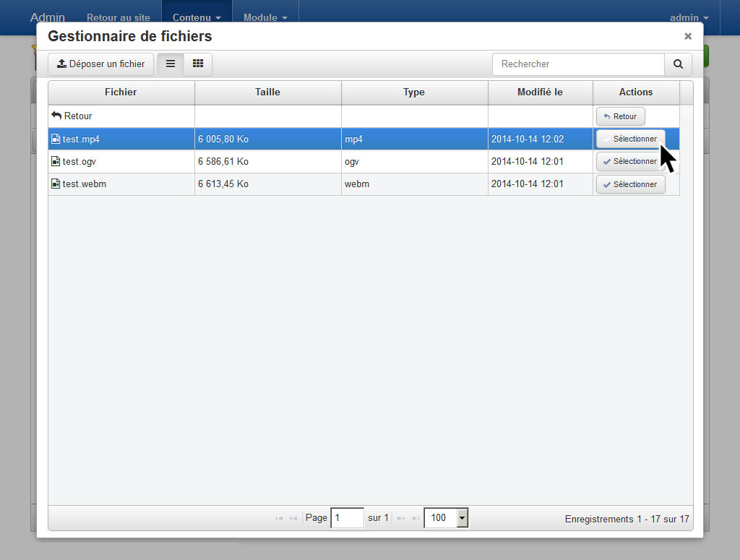Click the Retour arrow icon in file list
740x560 pixels.
coord(56,116)
